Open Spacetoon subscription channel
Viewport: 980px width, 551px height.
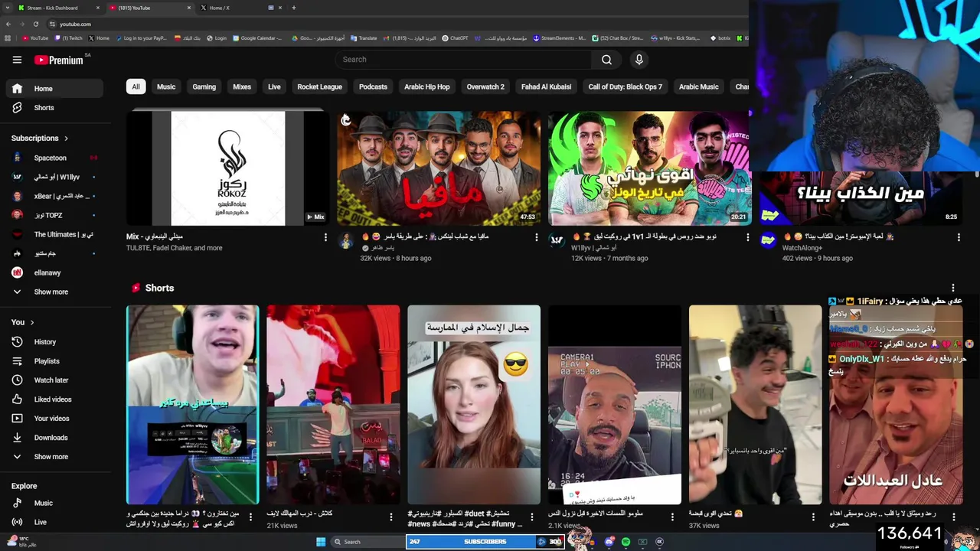pyautogui.click(x=54, y=158)
